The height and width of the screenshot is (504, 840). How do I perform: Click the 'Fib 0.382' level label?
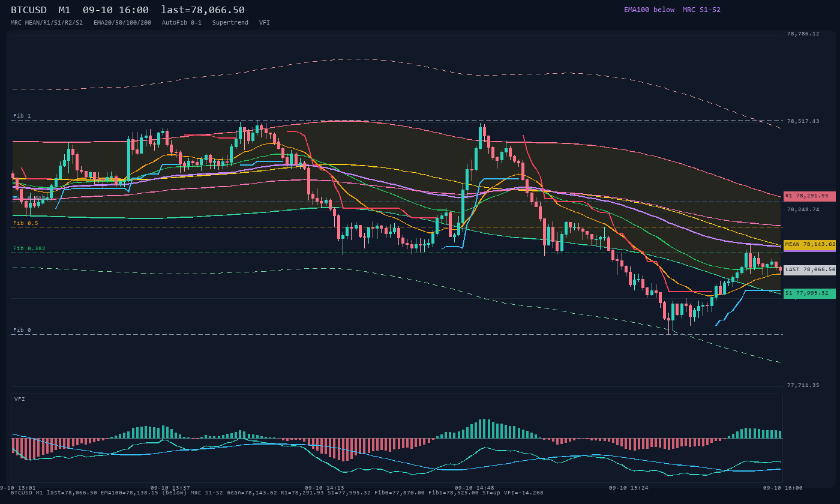point(29,248)
